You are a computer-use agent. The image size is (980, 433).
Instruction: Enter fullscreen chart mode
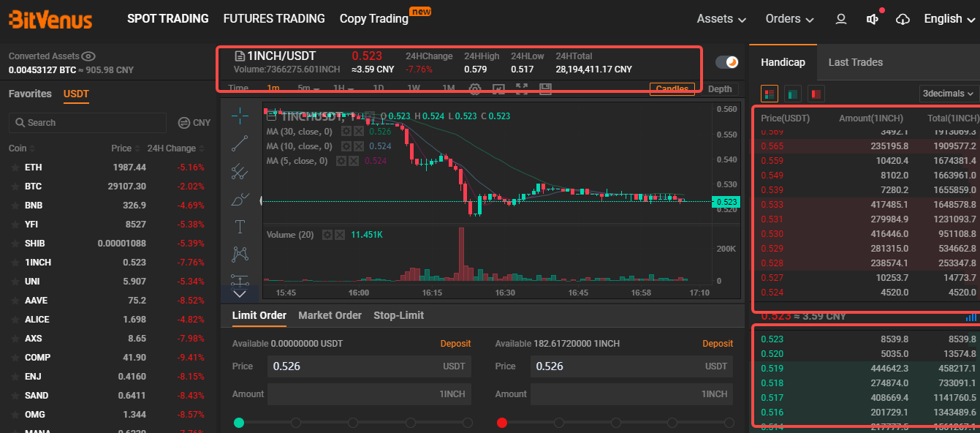(522, 89)
